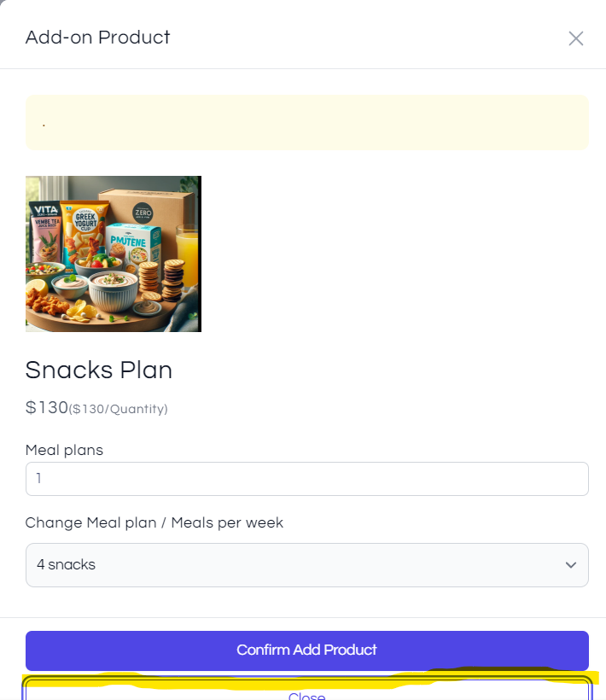Click the ($130/Quantity) price note
606x700 pixels.
pos(118,409)
